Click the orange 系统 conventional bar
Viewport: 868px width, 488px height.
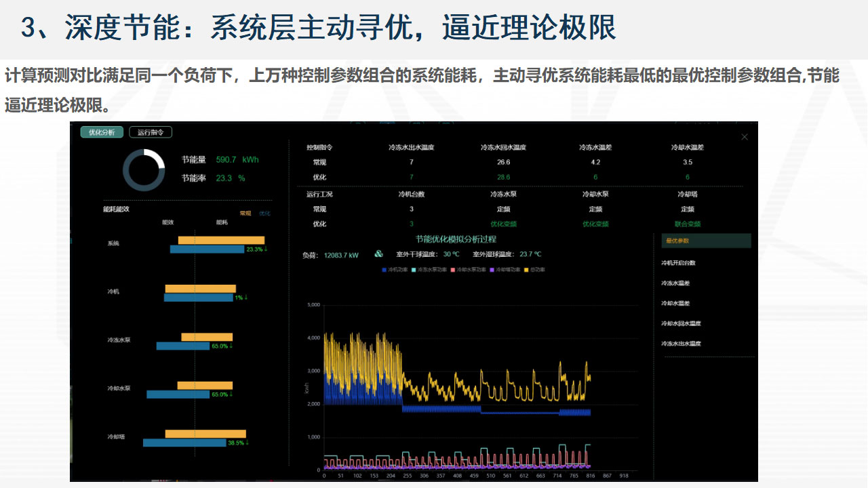click(x=221, y=240)
